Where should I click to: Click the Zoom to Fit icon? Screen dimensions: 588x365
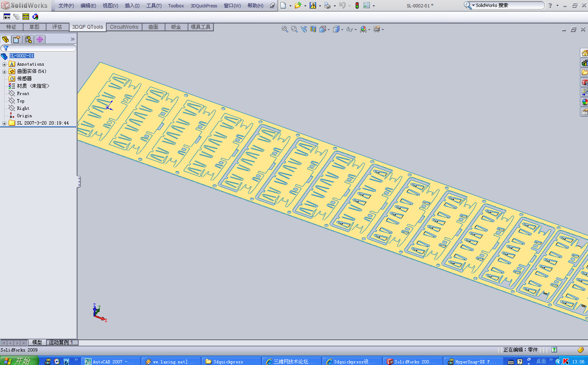(285, 29)
